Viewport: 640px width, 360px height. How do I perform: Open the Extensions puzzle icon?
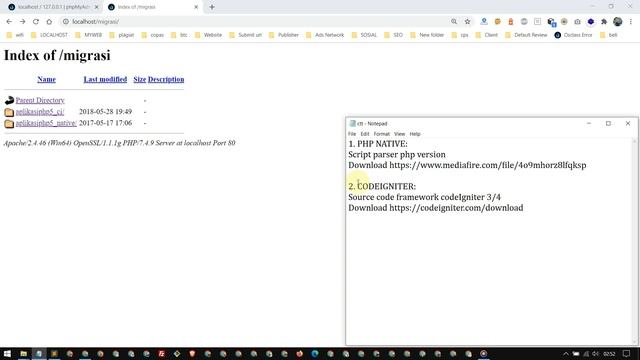point(604,22)
